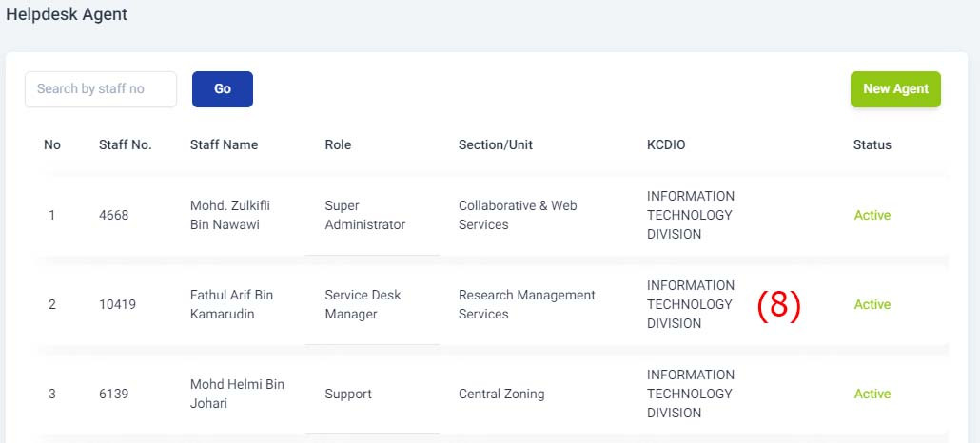Select staff name Mohd. Zulkifli Bin Nawawi
Image resolution: width=980 pixels, height=443 pixels.
pyautogui.click(x=230, y=215)
